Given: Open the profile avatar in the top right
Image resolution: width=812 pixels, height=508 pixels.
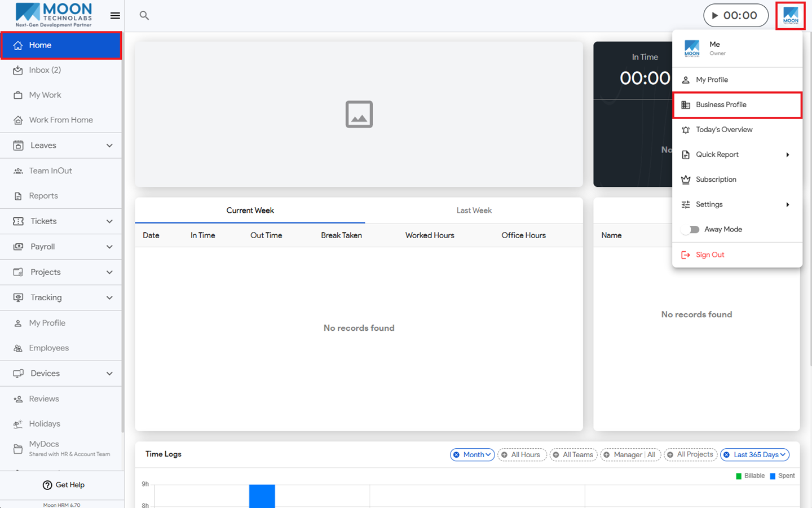Looking at the screenshot, I should tap(791, 16).
